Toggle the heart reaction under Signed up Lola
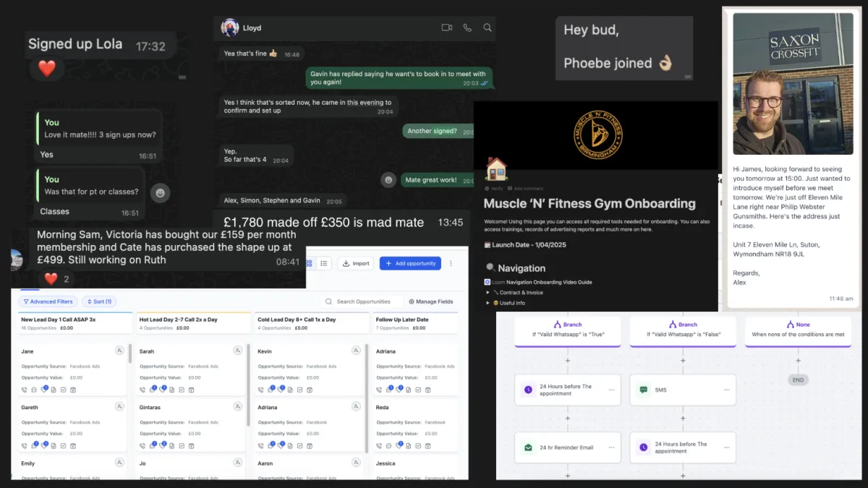Image resolution: width=868 pixels, height=488 pixels. pos(46,69)
